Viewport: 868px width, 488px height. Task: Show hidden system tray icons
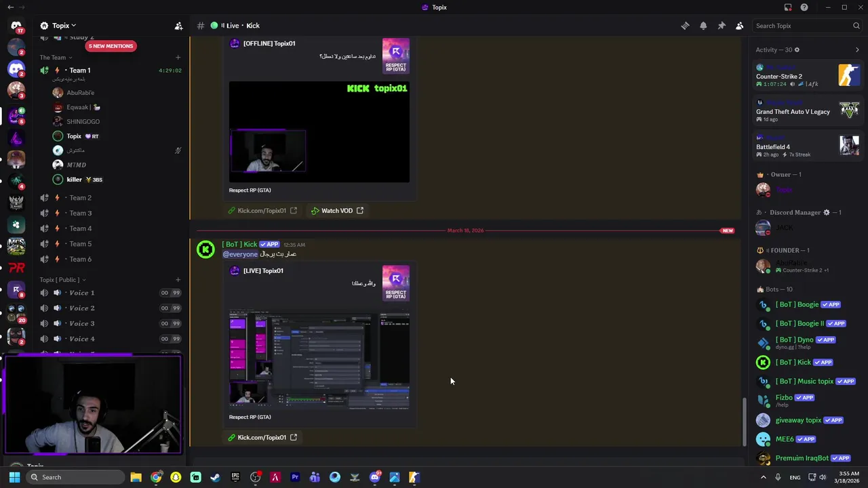coord(763,477)
